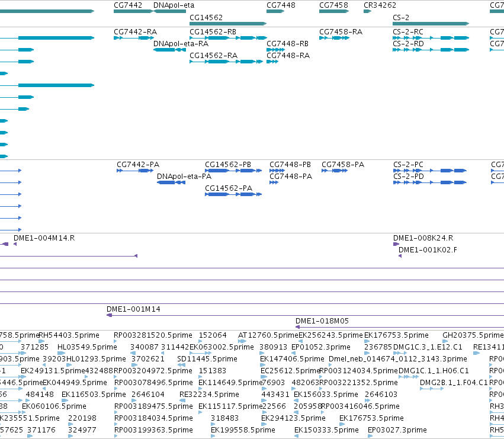Open EST EK256243.5prime

[330, 335]
